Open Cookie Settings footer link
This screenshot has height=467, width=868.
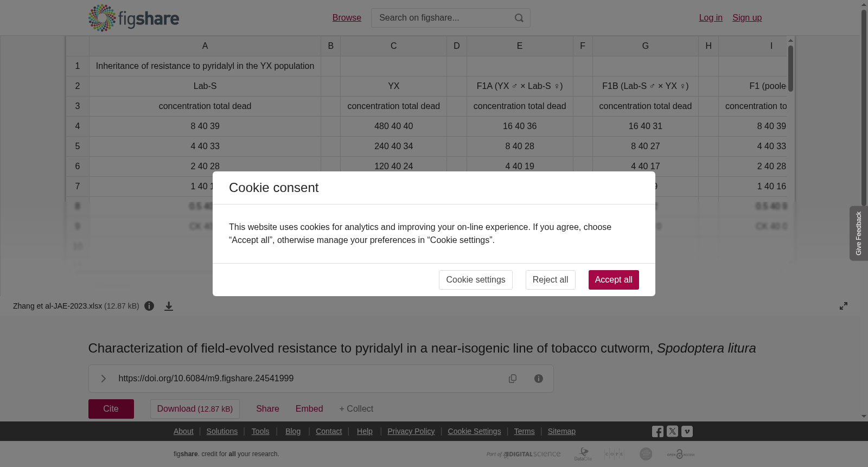[x=474, y=431]
